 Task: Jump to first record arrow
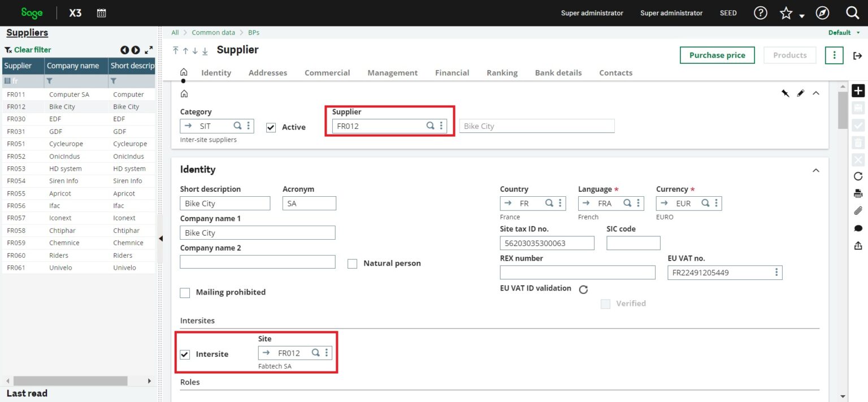176,50
